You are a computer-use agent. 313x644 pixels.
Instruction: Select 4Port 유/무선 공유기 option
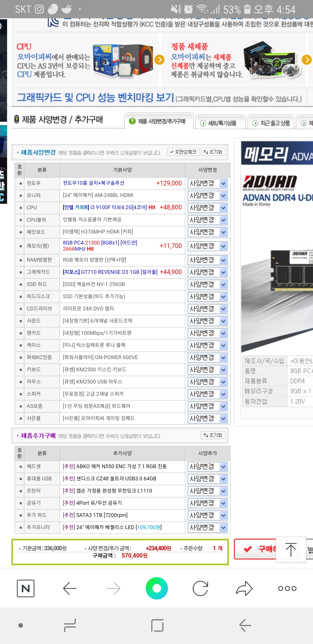[92, 503]
